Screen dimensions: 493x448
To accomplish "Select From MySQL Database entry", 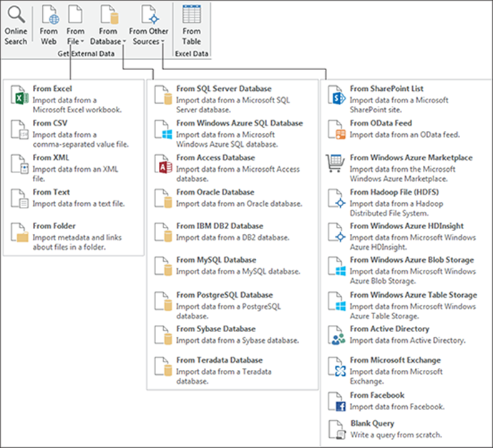I will coord(232,266).
